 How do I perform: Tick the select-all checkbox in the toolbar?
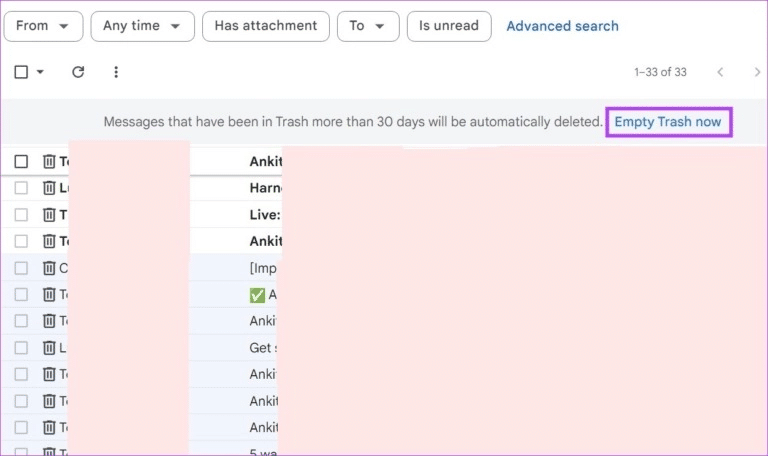(21, 72)
